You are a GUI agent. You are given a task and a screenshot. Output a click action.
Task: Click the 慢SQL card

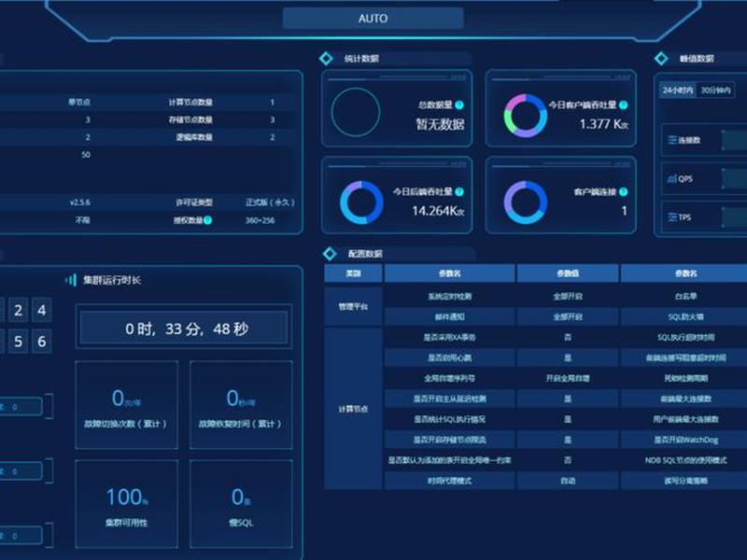(x=241, y=504)
